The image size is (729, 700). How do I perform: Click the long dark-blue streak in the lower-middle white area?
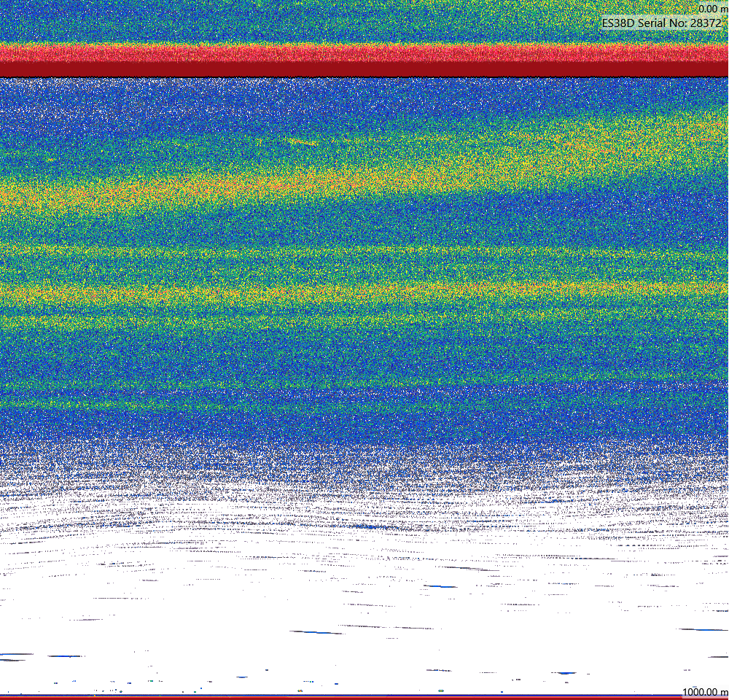(316, 632)
